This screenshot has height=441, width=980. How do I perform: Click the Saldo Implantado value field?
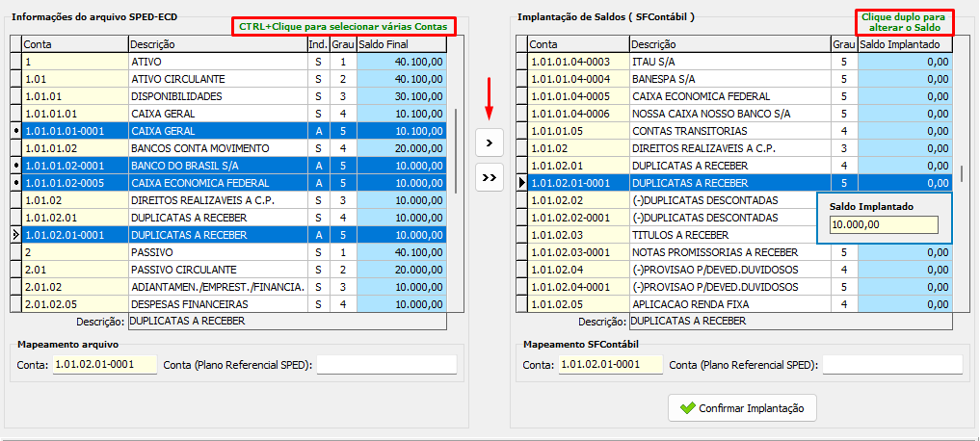click(x=884, y=224)
